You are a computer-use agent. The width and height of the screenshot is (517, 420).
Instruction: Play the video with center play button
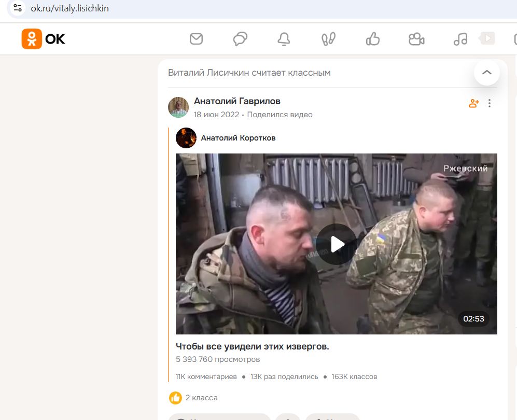pyautogui.click(x=337, y=244)
